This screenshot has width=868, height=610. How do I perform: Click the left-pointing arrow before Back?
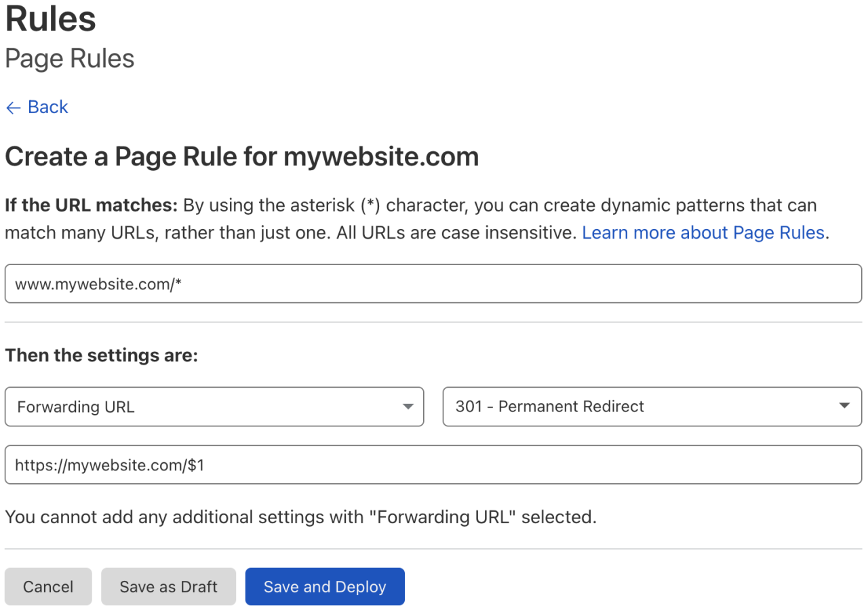[x=12, y=107]
